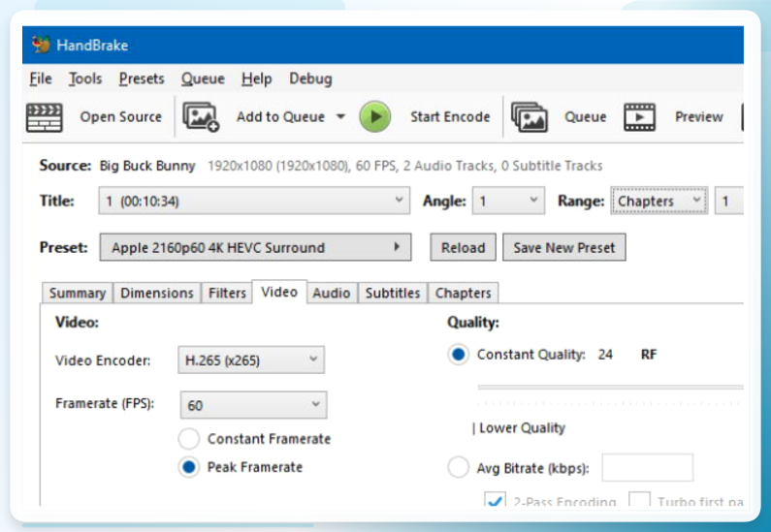The width and height of the screenshot is (771, 532).
Task: Click the Avg Bitrate input field
Action: 648,468
